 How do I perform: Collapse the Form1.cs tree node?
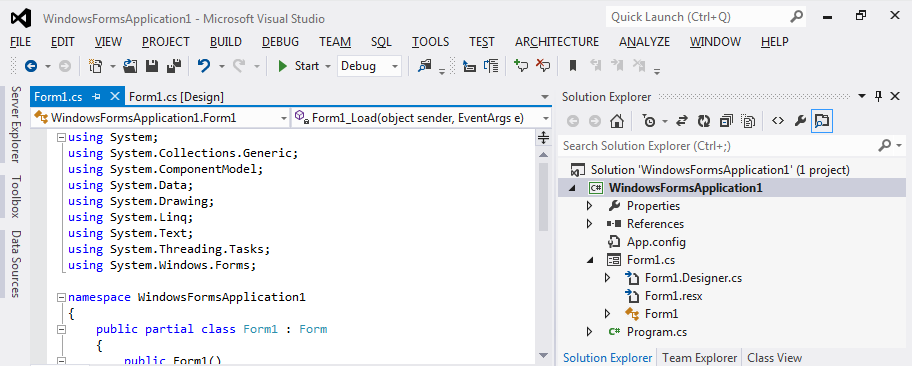pyautogui.click(x=590, y=261)
